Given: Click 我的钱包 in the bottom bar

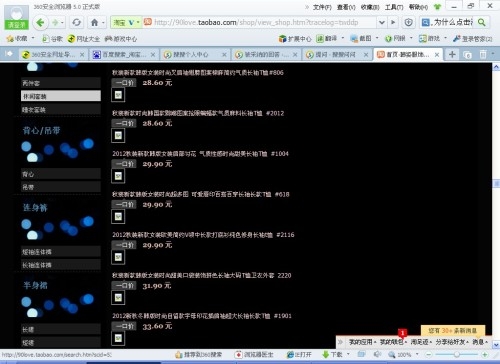Looking at the screenshot, I should pyautogui.click(x=392, y=342).
